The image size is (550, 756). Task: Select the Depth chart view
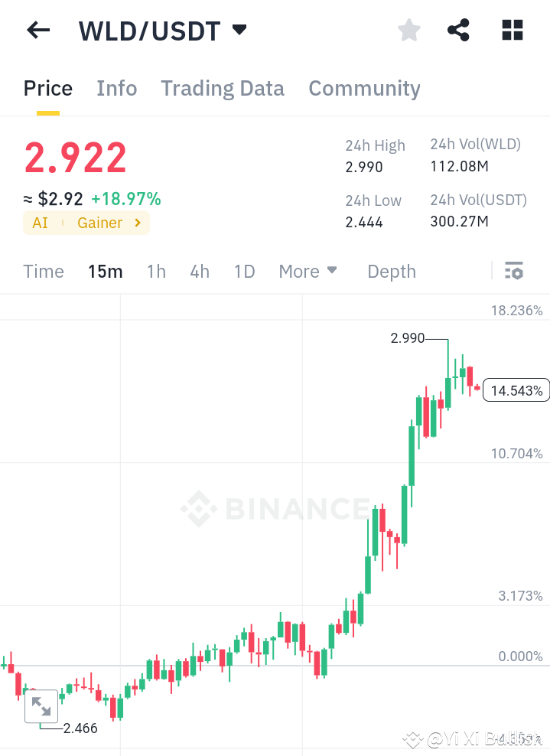(391, 271)
